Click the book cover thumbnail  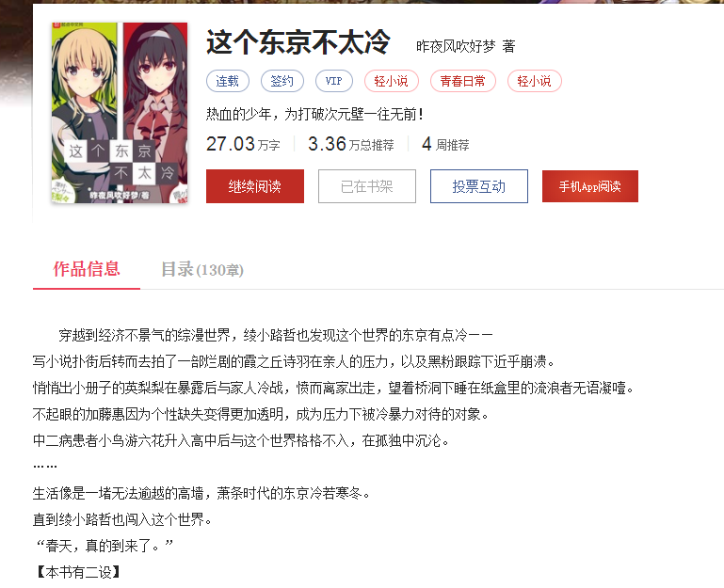point(120,113)
